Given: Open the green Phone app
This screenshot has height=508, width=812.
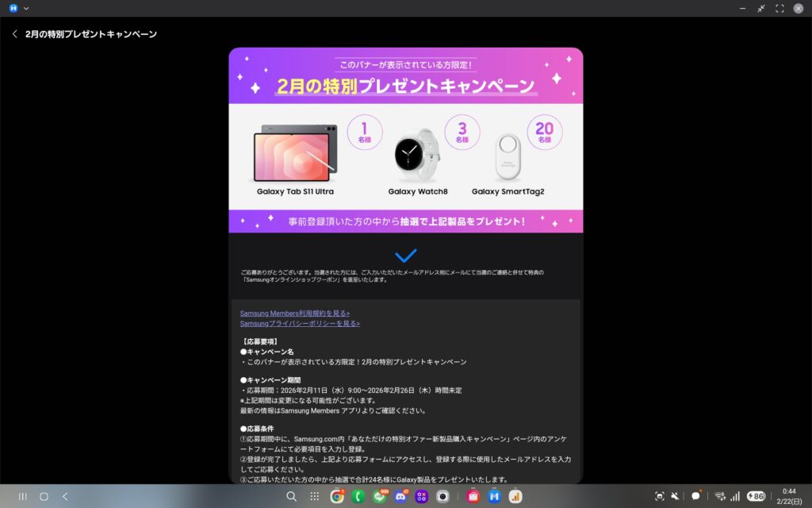Looking at the screenshot, I should click(358, 496).
